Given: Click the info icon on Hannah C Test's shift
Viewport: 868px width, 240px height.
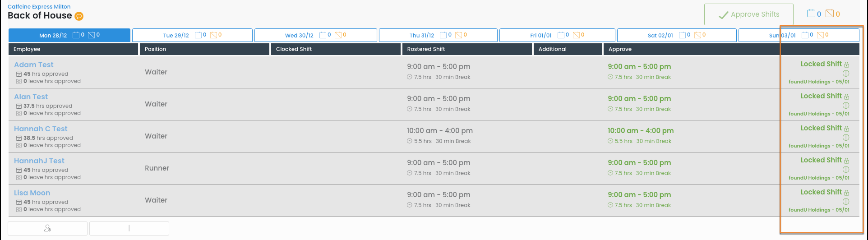Looking at the screenshot, I should point(846,137).
